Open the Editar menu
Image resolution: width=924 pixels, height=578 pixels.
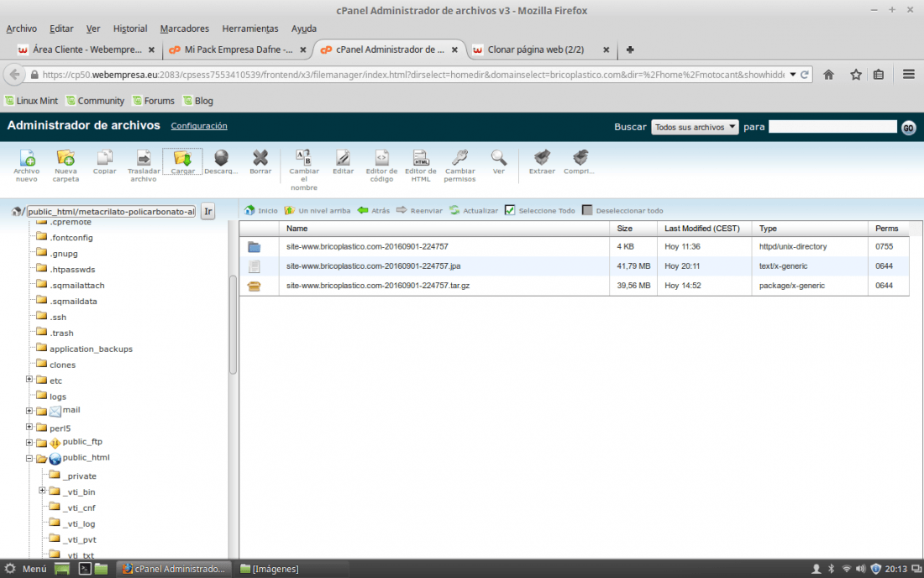click(x=61, y=29)
